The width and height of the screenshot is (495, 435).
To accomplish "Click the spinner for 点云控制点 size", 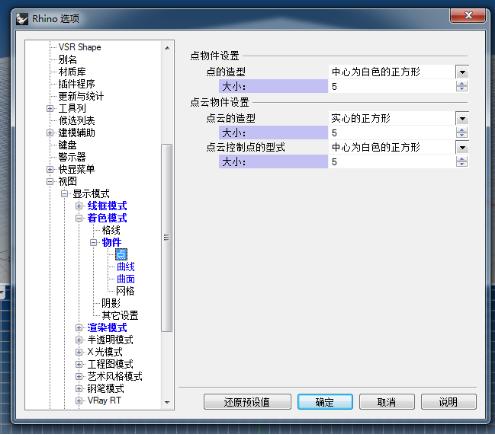I will [462, 162].
